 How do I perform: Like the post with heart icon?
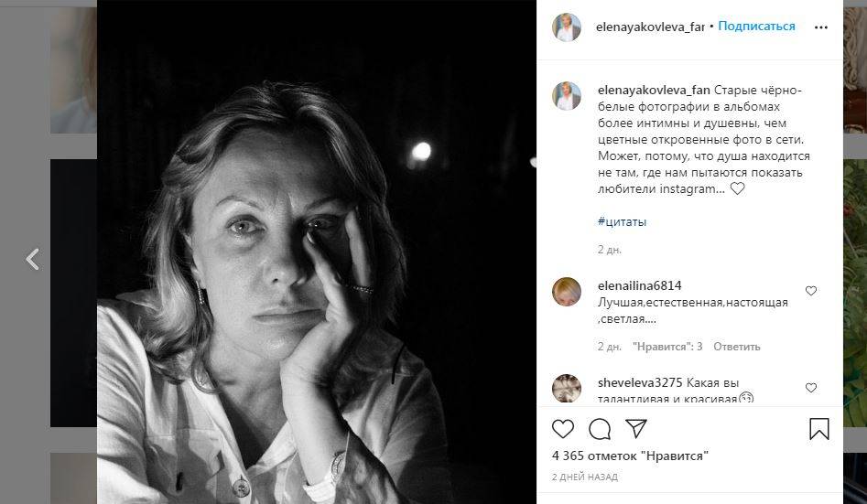[563, 429]
